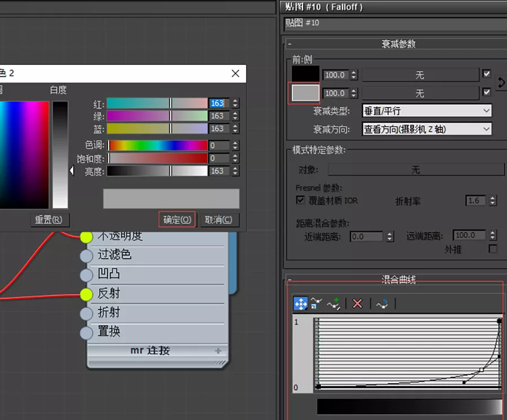The image size is (507, 420).
Task: Select the Move curve point tool
Action: point(301,304)
